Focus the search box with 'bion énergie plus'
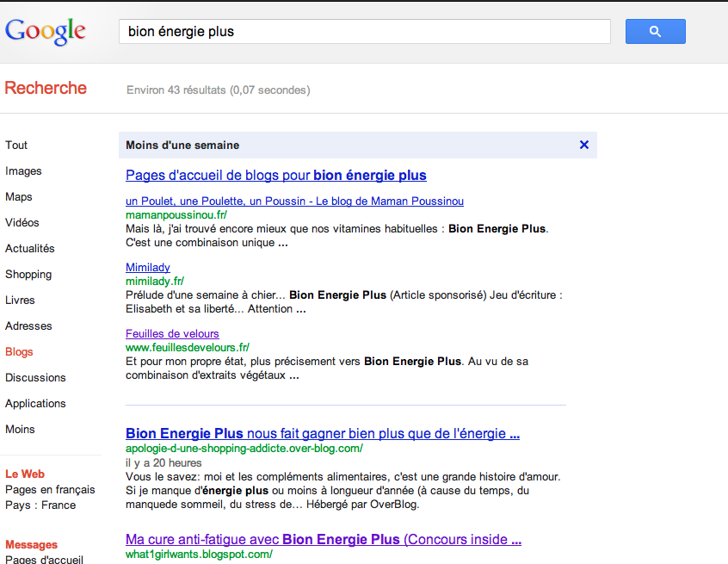This screenshot has width=728, height=564. [365, 32]
